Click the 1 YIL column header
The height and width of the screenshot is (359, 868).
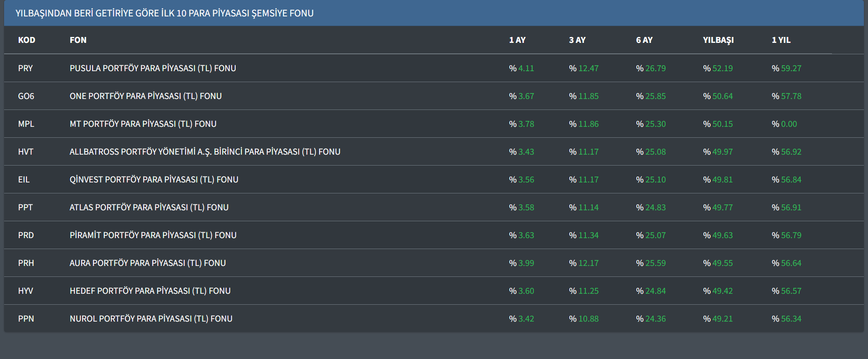[781, 40]
